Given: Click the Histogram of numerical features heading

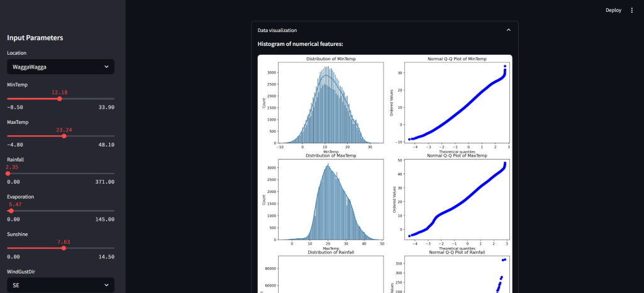Looking at the screenshot, I should (x=300, y=44).
